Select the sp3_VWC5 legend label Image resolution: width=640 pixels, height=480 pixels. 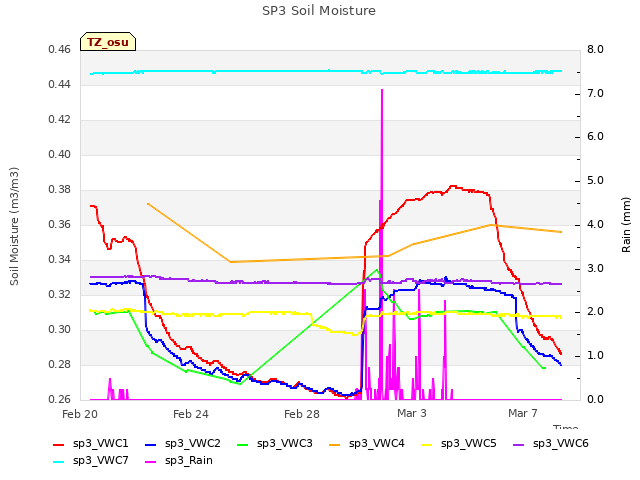[x=469, y=444]
